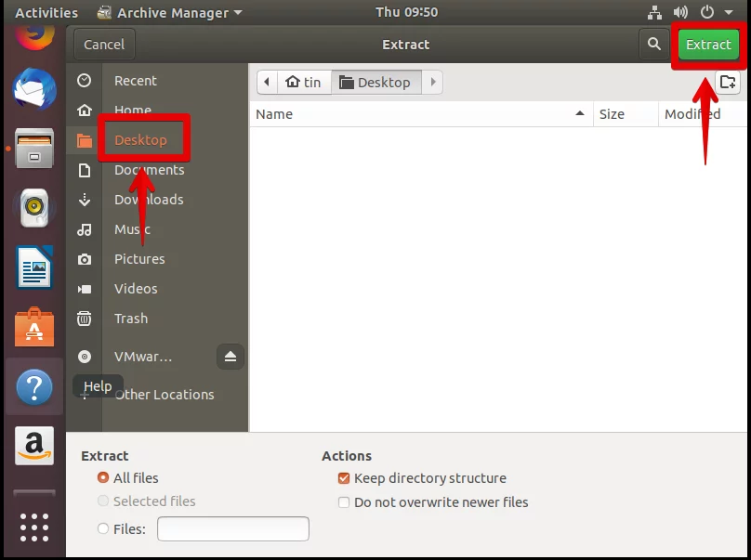Open Activities overview
Viewport: 751px width, 560px height.
[x=46, y=12]
